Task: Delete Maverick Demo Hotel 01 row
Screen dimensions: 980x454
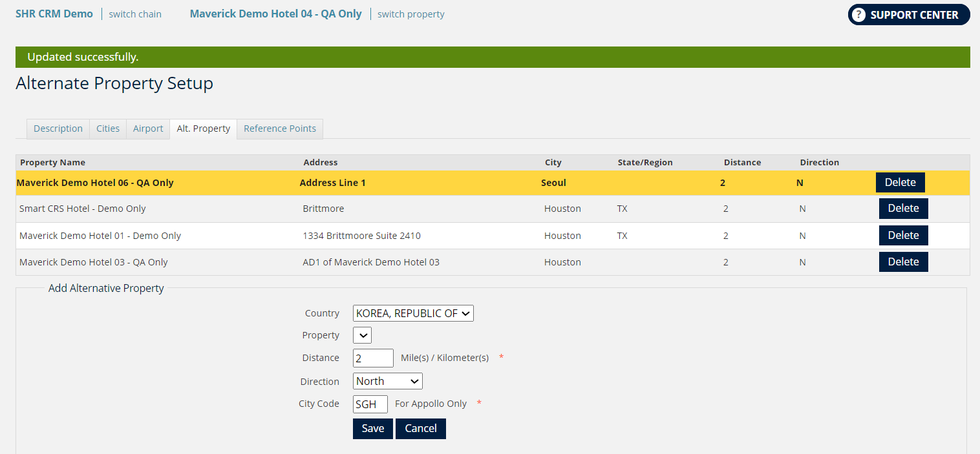Action: tap(904, 235)
